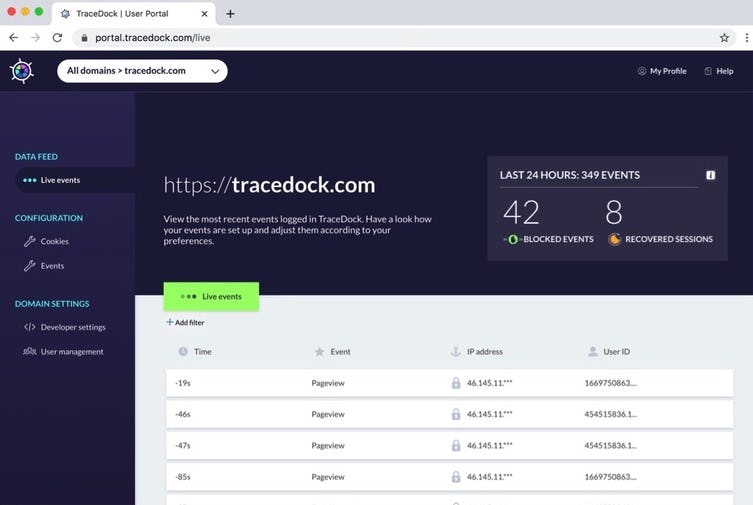
Task: Click the browser forward arrow
Action: click(35, 37)
